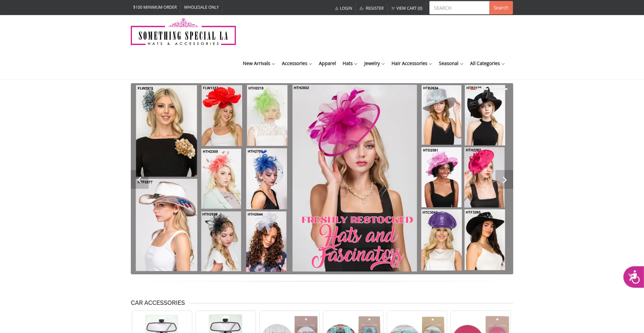
Task: Click the HTH2309 coral fascinator photo
Action: pyautogui.click(x=221, y=179)
